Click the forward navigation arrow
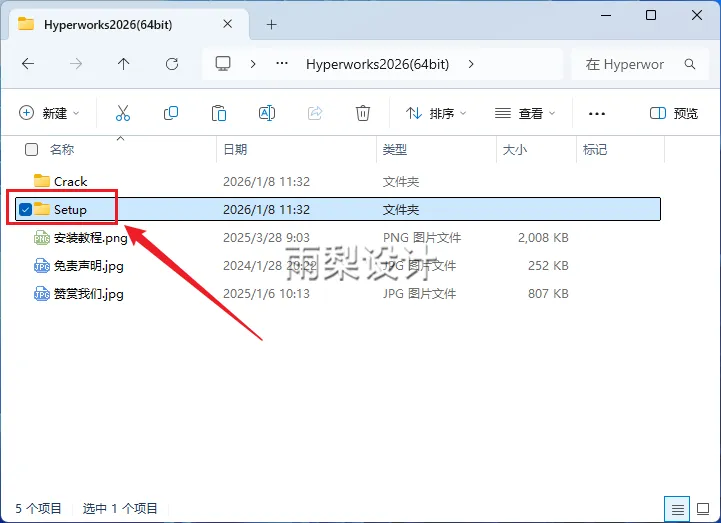This screenshot has height=523, width=721. coord(75,63)
